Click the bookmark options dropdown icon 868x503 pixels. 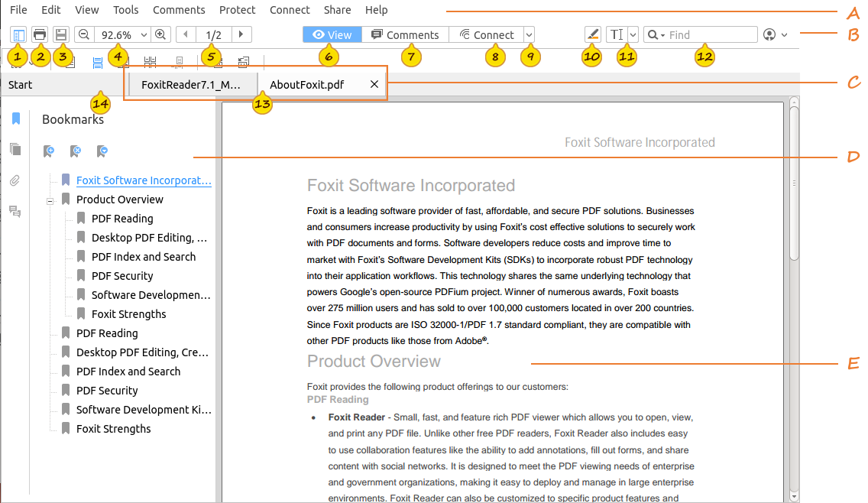[x=102, y=151]
